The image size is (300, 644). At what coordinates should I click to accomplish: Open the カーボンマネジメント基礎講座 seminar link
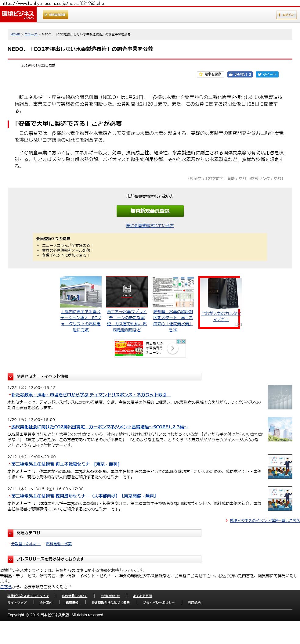[100, 427]
